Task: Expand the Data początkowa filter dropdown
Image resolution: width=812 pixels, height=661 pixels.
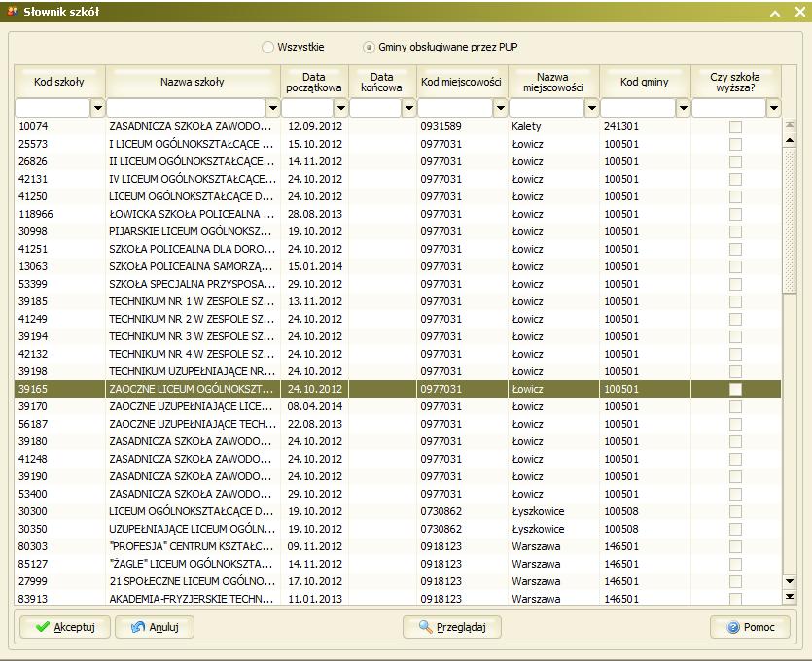Action: [340, 108]
